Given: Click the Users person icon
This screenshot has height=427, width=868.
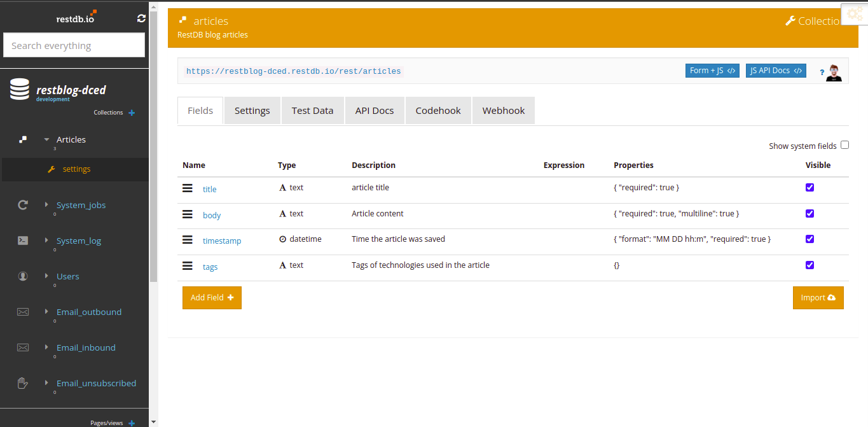Looking at the screenshot, I should tap(23, 276).
